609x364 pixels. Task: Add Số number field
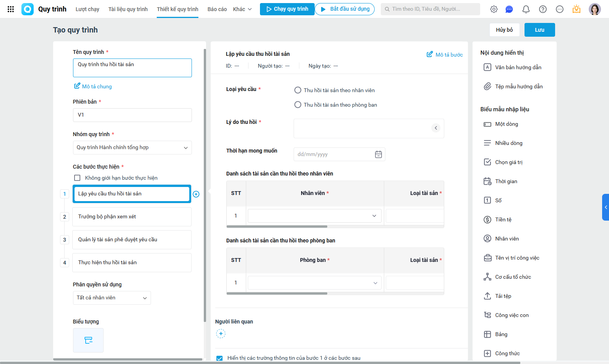click(x=494, y=200)
